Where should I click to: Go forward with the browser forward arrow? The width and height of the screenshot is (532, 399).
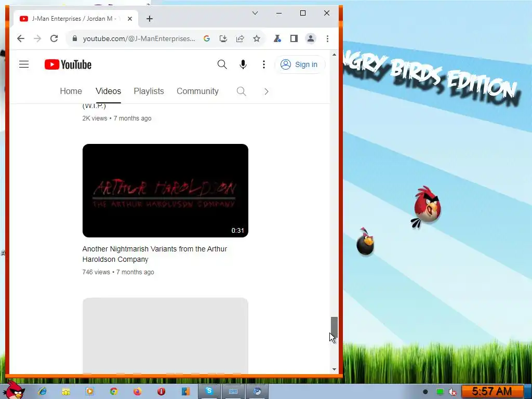tap(37, 38)
